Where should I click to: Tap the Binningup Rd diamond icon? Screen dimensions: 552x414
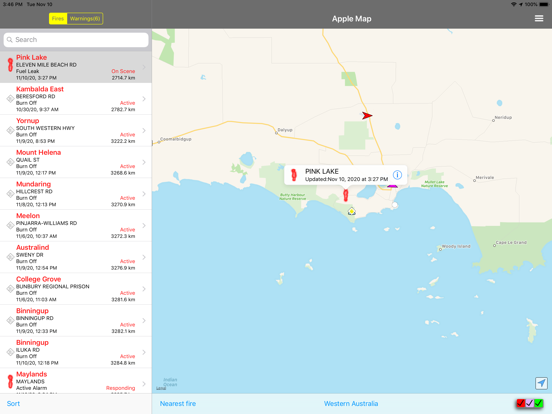click(10, 321)
